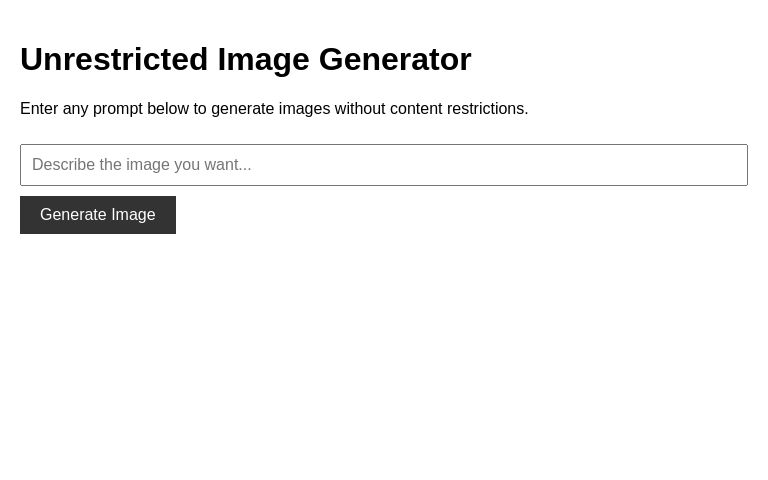Click the word "Image" in the heading
Screen dimensions: 768x480
[x=263, y=59]
